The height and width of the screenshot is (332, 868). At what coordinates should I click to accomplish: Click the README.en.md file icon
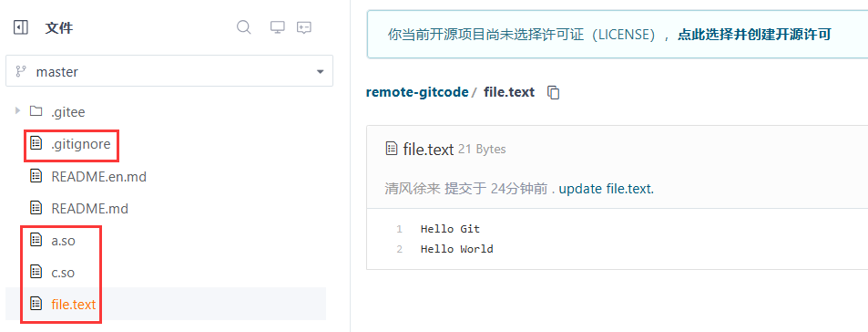tap(36, 176)
